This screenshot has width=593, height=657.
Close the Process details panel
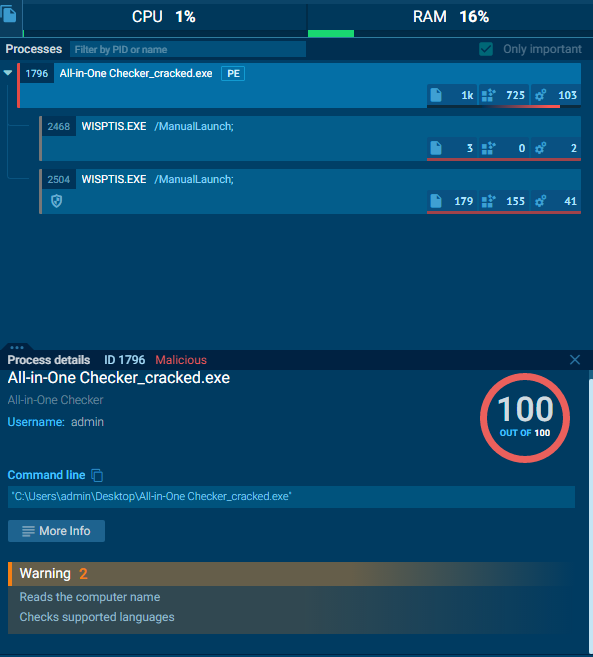(x=575, y=360)
